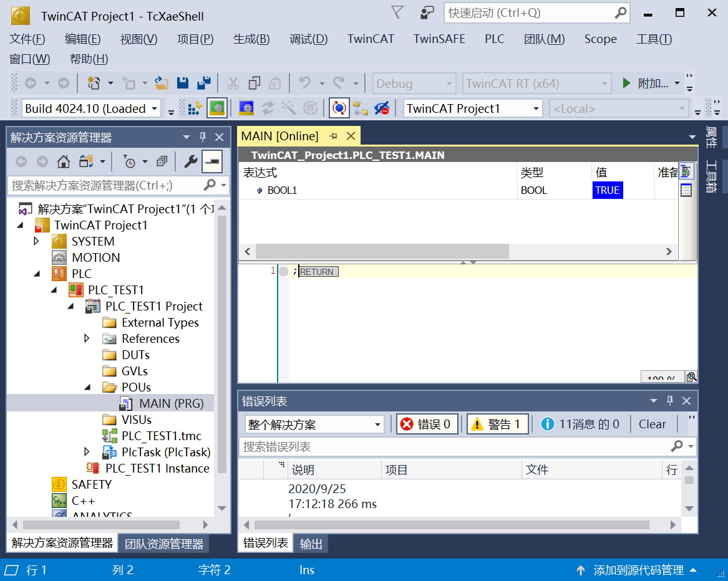Toggle pin on MAIN [Online] tab
Viewport: 728px width, 581px height.
coord(333,136)
